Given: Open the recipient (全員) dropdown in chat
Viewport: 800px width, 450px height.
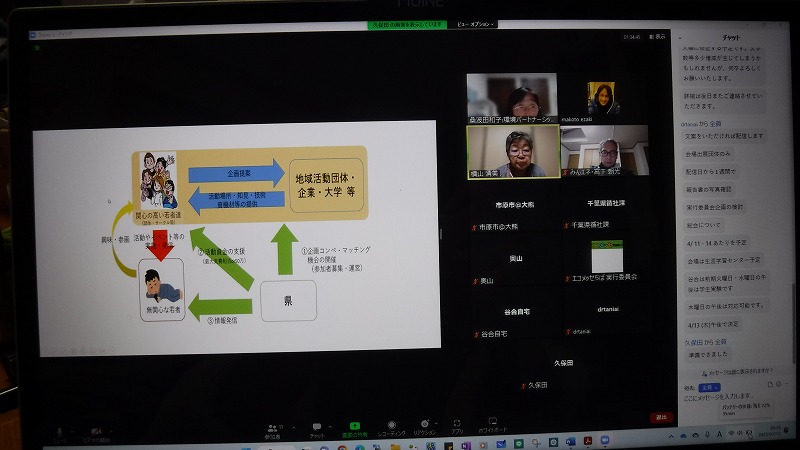Looking at the screenshot, I should click(x=709, y=388).
